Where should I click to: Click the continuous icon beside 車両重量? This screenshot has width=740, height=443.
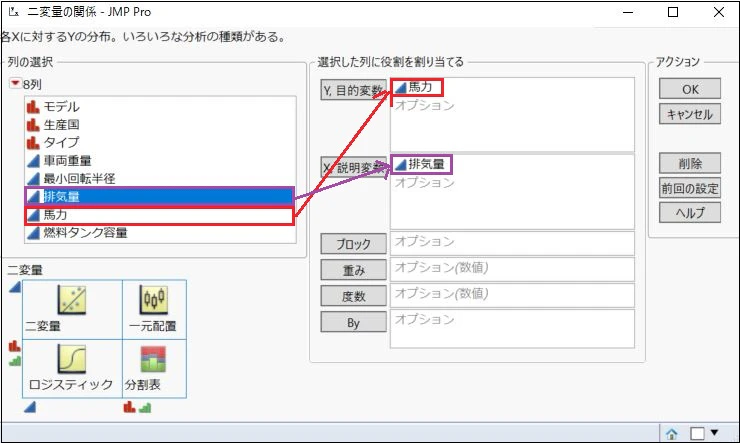(x=33, y=161)
